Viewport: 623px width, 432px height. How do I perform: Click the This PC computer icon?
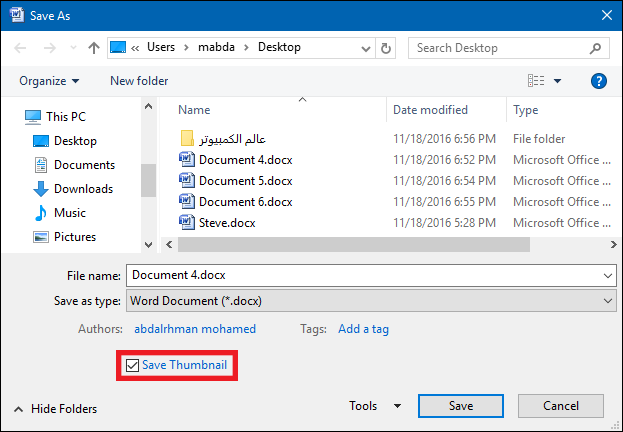(x=33, y=117)
